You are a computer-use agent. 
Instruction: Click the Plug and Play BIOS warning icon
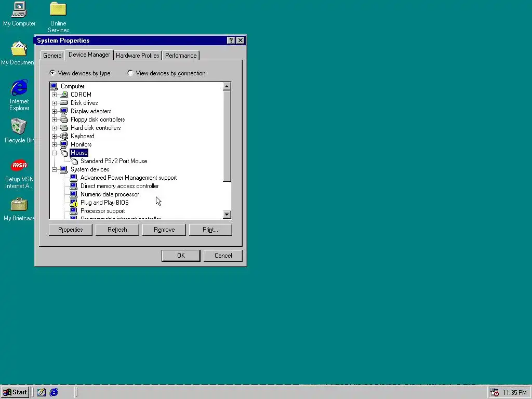pyautogui.click(x=74, y=203)
